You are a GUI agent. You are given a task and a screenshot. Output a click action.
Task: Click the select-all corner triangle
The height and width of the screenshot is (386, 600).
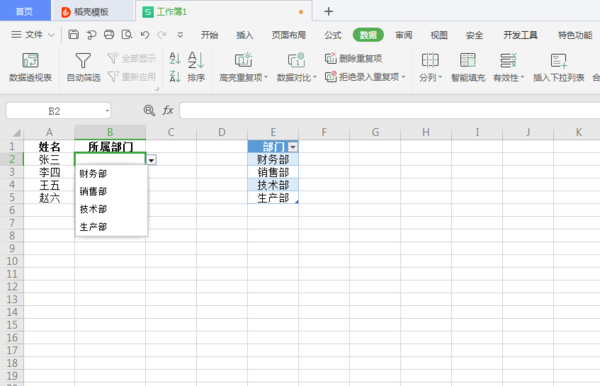point(16,133)
